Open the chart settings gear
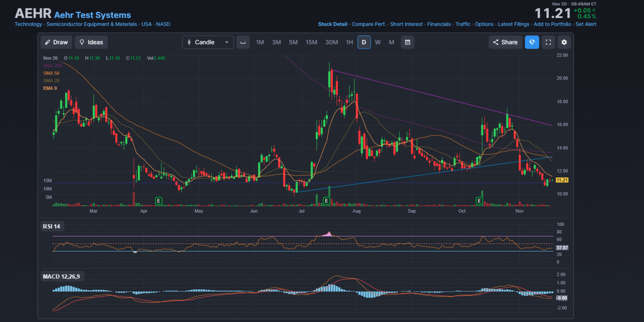The width and height of the screenshot is (644, 322). click(x=564, y=42)
